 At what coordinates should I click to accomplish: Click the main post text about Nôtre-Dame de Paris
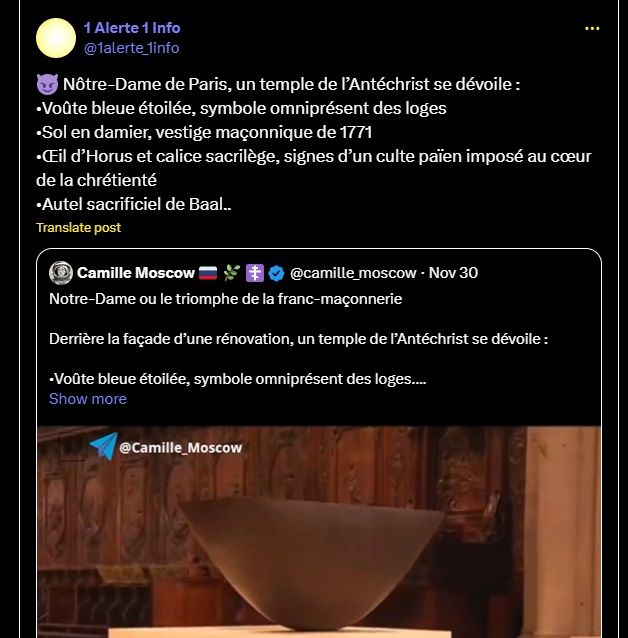point(313,144)
